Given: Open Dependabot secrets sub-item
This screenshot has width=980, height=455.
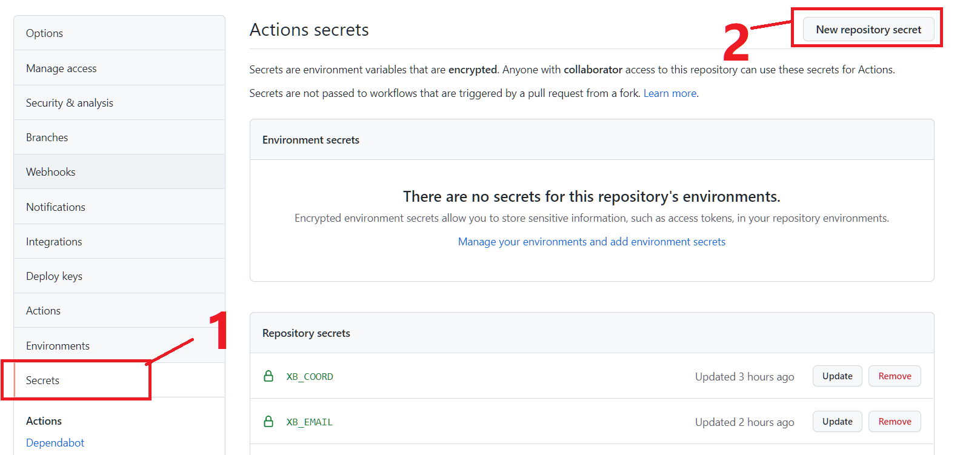Looking at the screenshot, I should [55, 443].
